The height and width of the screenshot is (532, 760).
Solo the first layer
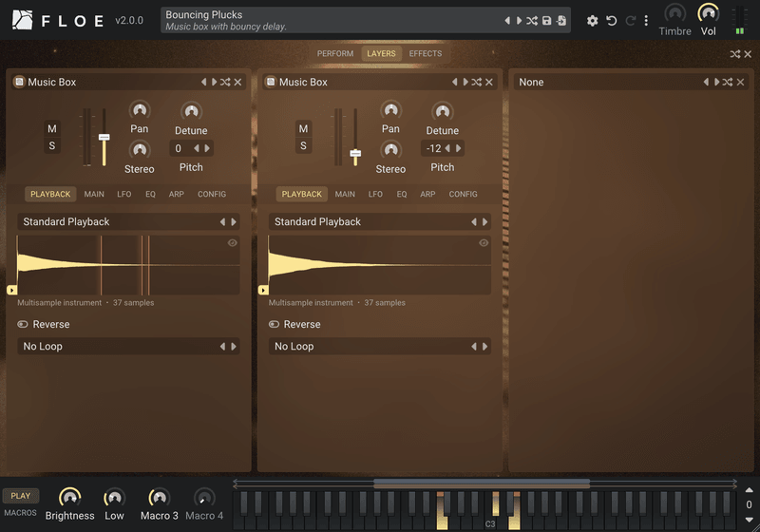52,145
